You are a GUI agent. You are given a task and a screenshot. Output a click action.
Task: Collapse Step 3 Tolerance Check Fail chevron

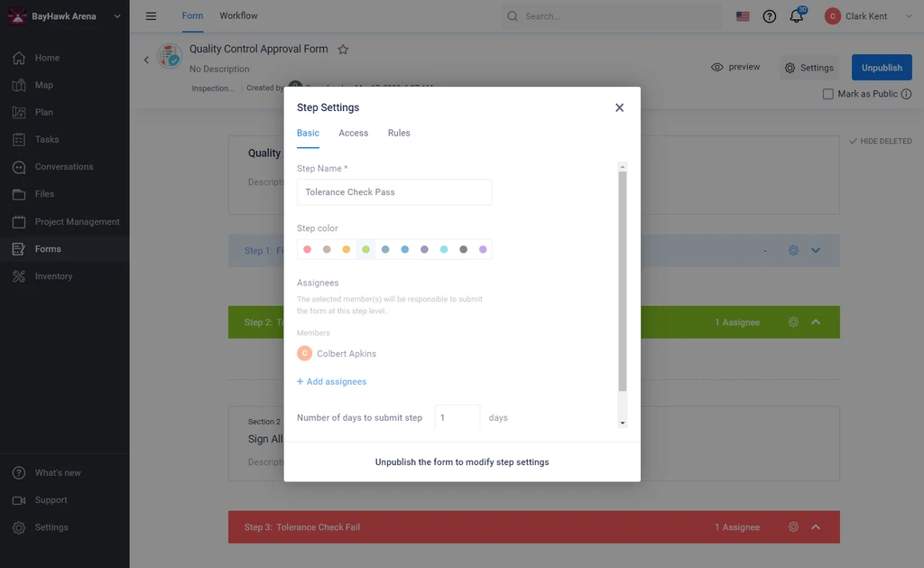pyautogui.click(x=816, y=526)
